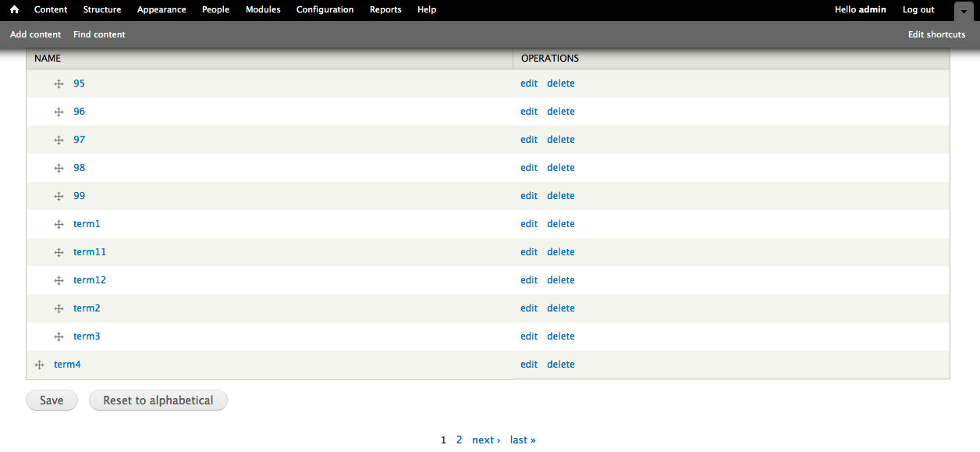Grab drag handle for term2

click(59, 308)
